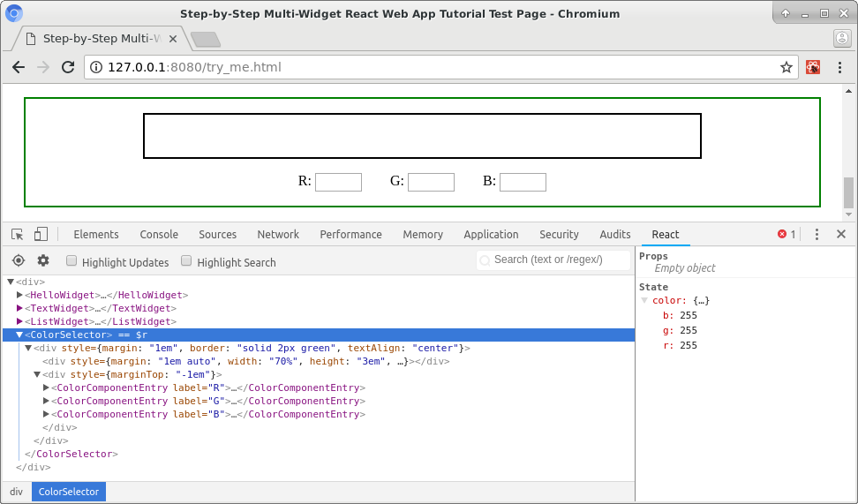Open the Audits tab
This screenshot has width=858, height=504.
(x=615, y=234)
